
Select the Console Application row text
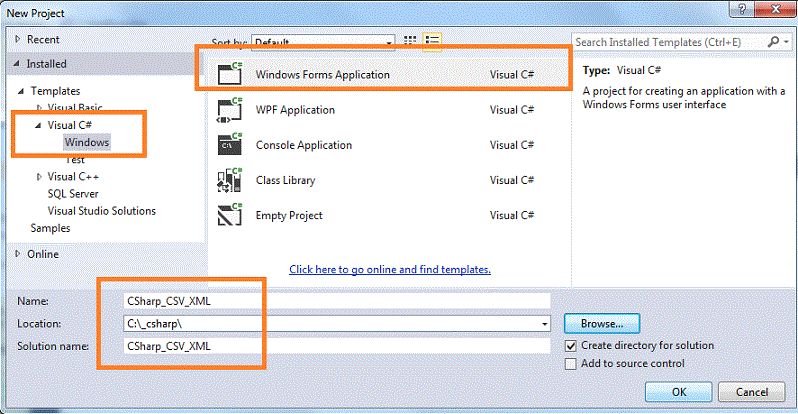coord(304,145)
